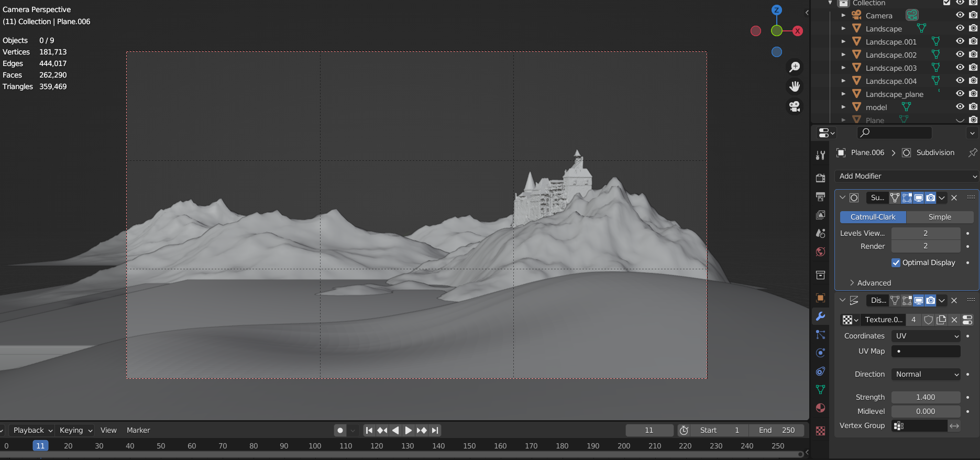Screen dimensions: 980x460
Task: Open the Marker menu in timeline
Action: [138, 430]
